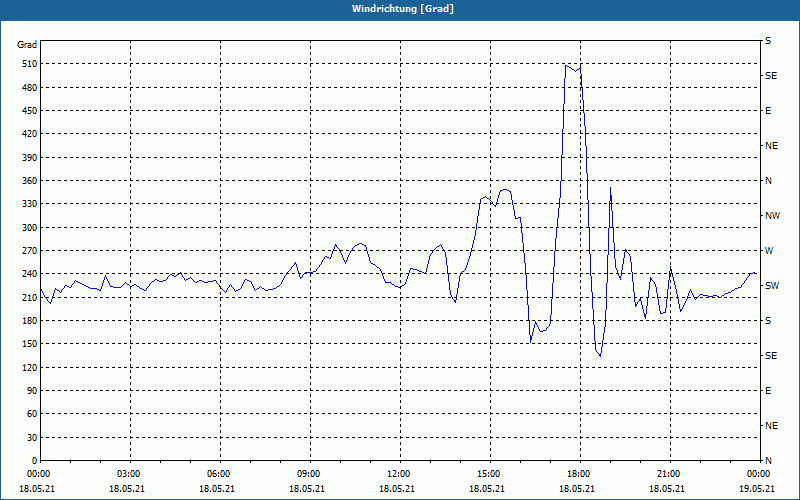
Task: Select the NE compass label between 390 and 420
Action: click(771, 146)
